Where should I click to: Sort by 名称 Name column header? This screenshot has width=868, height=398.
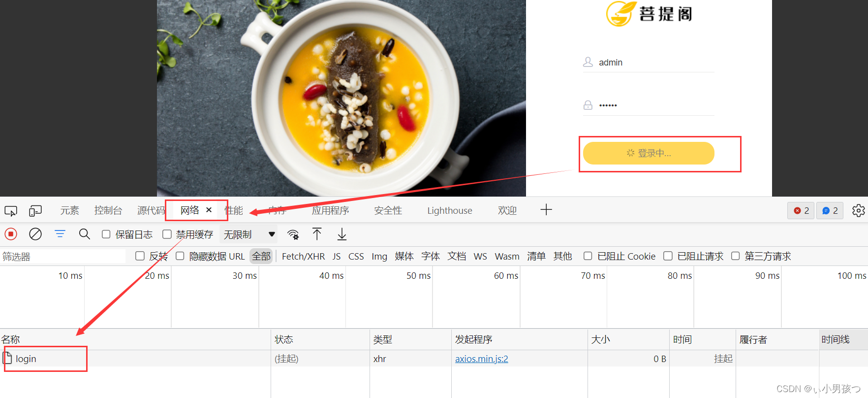135,339
